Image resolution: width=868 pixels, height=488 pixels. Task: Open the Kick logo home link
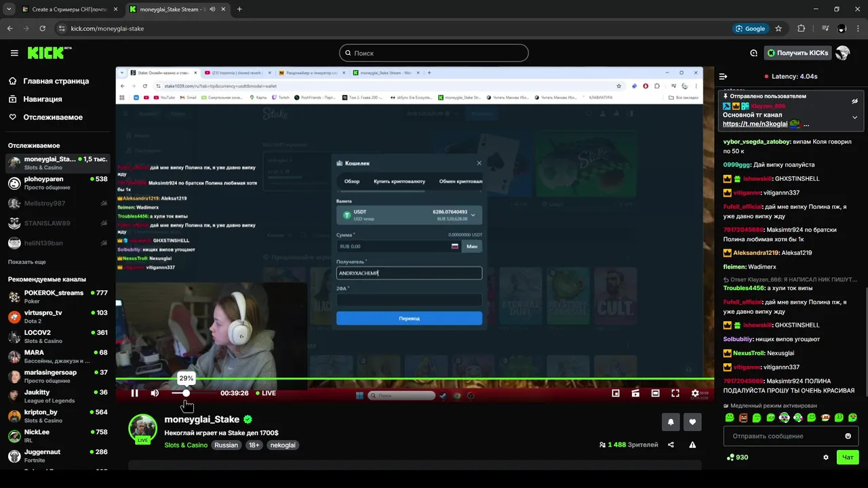tap(50, 53)
